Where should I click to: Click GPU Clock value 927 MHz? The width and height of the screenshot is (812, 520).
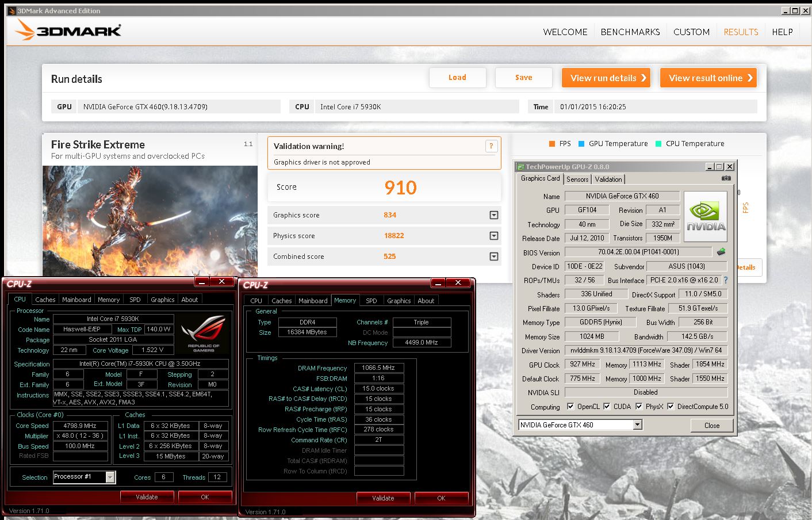583,365
